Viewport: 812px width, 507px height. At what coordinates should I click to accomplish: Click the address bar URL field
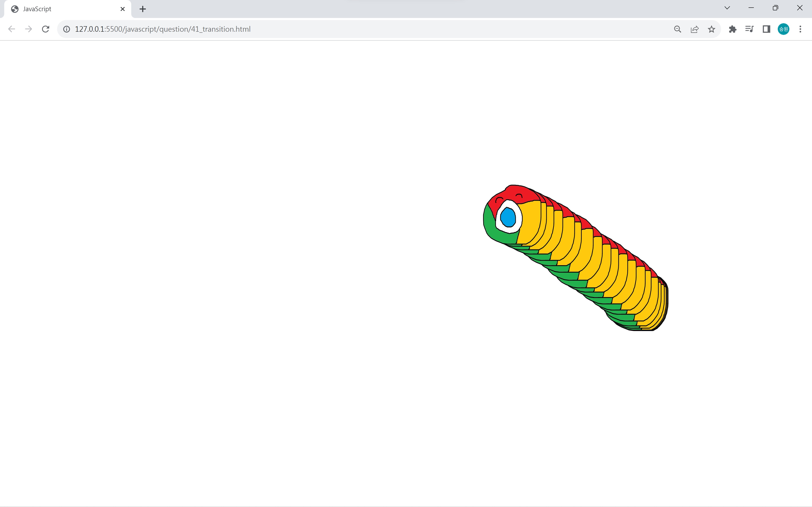point(336,29)
